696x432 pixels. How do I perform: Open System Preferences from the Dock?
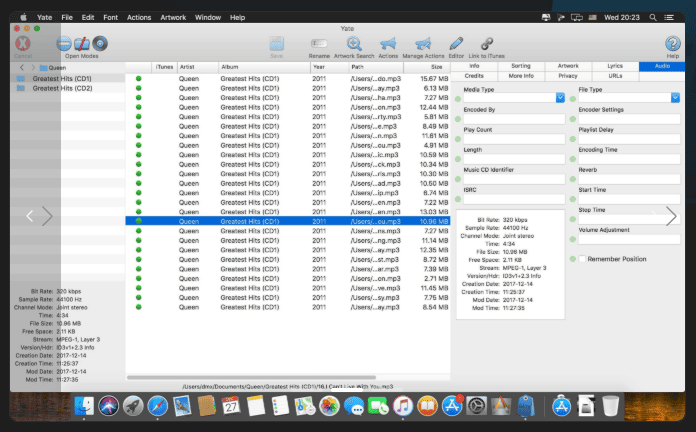click(476, 405)
